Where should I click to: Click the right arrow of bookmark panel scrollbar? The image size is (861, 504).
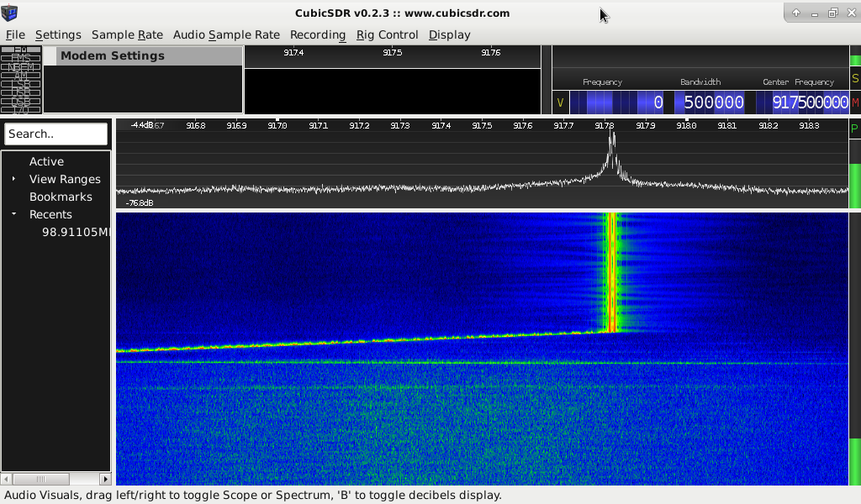105,479
